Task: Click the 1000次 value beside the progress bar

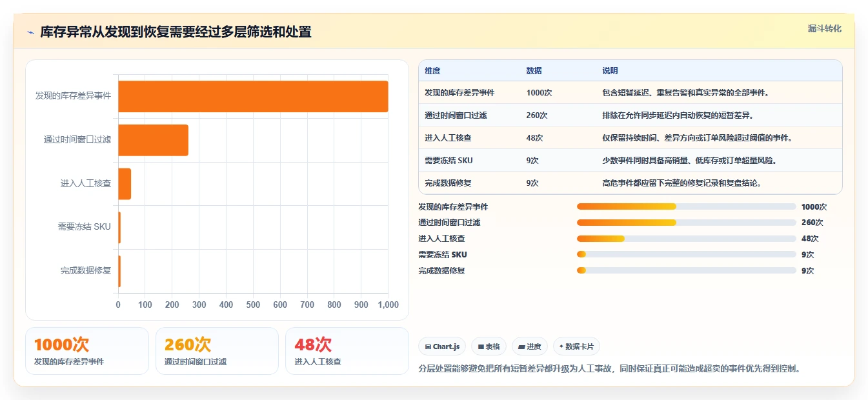Action: [814, 207]
